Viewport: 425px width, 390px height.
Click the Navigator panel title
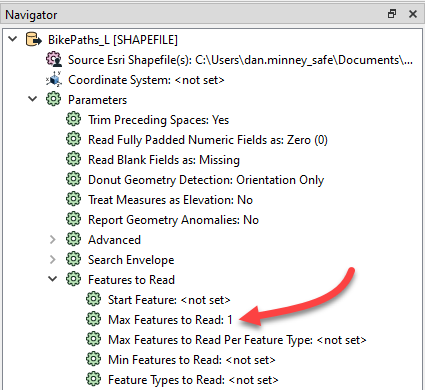point(31,15)
